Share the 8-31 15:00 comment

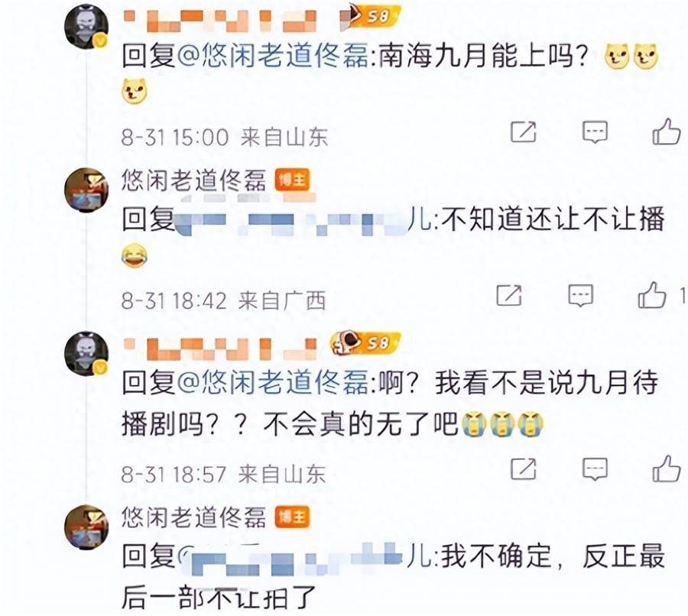[524, 131]
